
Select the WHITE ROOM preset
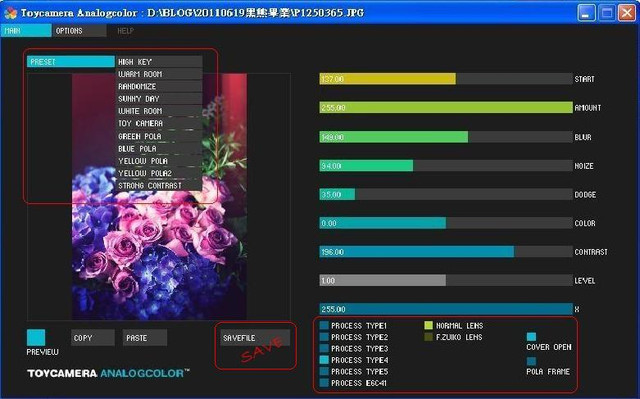(159, 111)
